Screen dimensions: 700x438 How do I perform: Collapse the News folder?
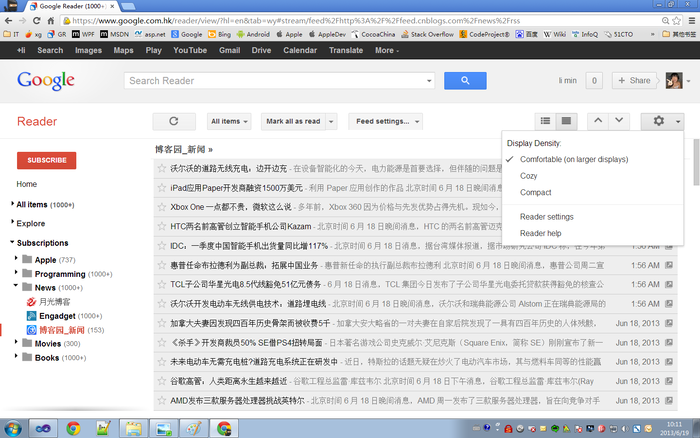(x=16, y=286)
